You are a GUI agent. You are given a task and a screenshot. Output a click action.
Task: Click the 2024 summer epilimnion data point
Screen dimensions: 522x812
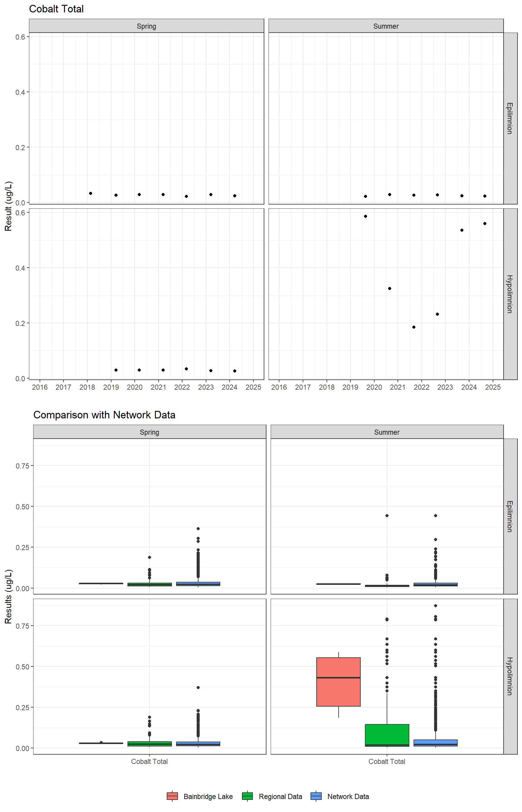[485, 196]
